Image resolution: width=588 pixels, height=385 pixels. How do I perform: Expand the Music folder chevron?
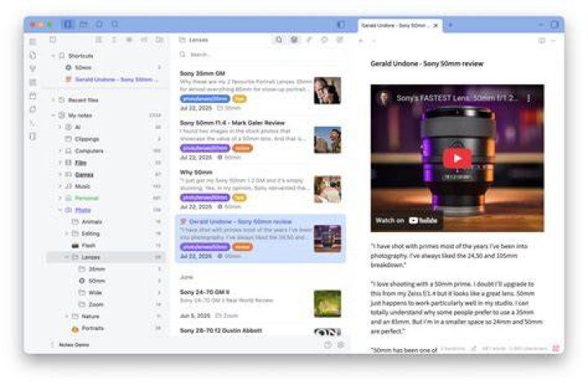click(60, 186)
